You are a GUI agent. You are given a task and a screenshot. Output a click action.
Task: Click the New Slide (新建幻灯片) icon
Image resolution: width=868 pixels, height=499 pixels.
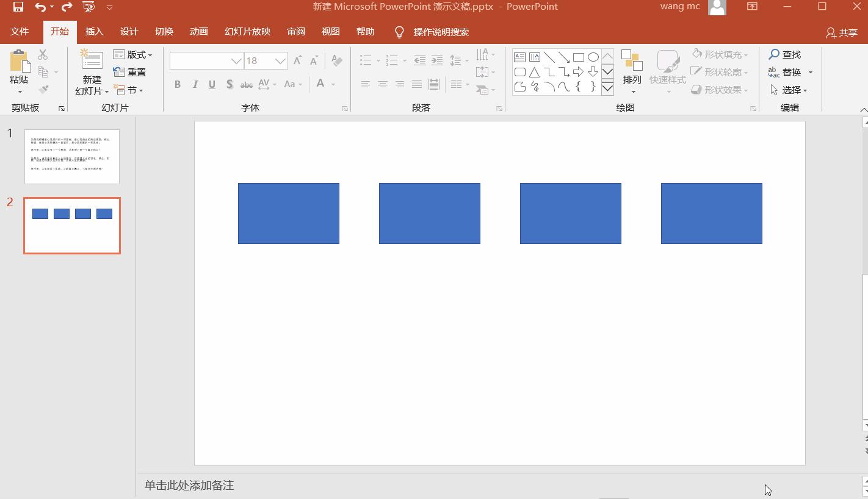point(92,60)
